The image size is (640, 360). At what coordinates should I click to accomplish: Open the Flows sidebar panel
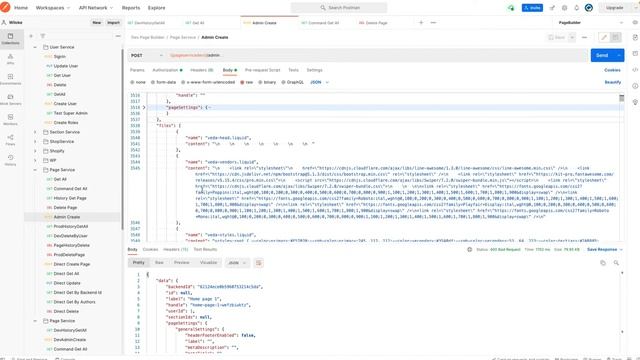point(10,140)
